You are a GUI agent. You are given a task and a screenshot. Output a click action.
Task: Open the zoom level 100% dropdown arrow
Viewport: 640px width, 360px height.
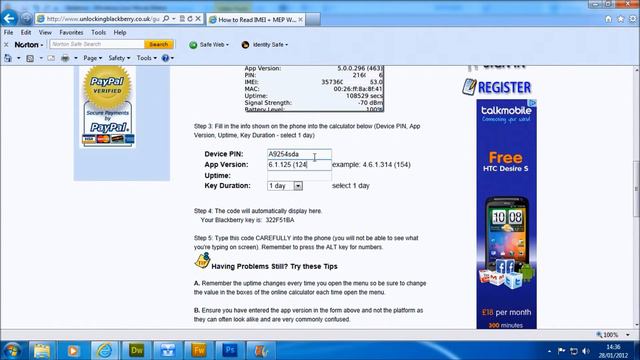click(628, 335)
